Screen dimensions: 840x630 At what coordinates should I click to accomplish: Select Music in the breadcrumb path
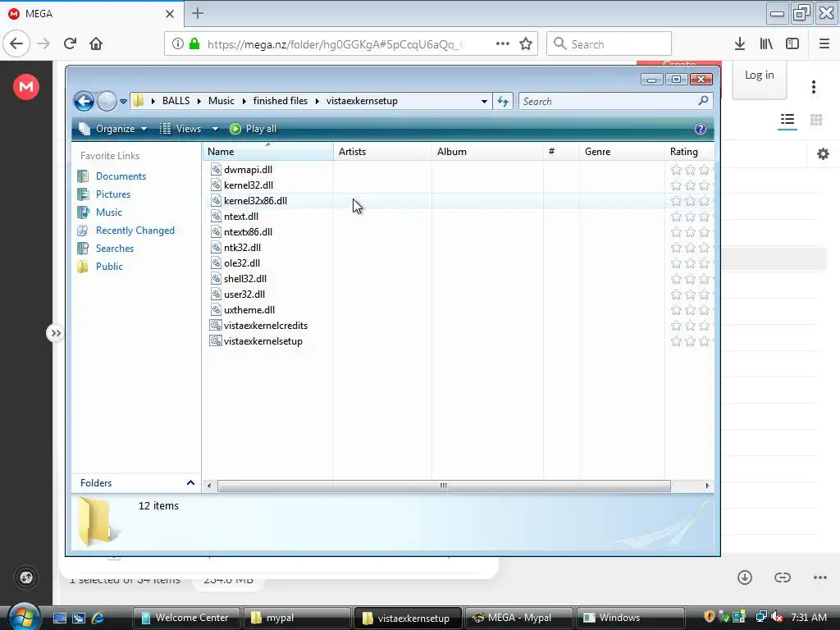tap(221, 101)
